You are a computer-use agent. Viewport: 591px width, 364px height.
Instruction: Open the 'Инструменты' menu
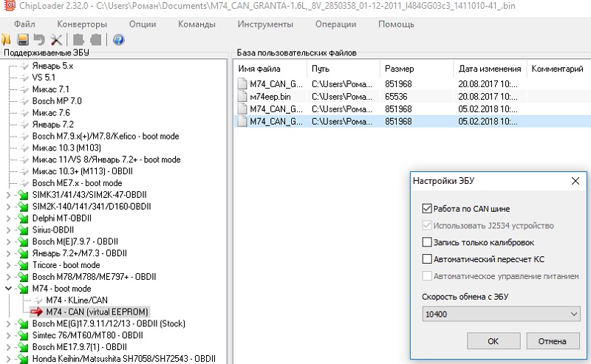(264, 24)
